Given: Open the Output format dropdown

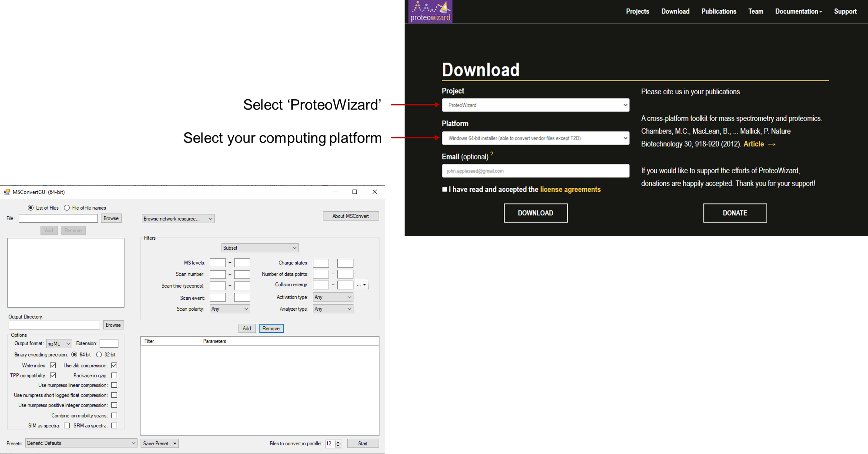Looking at the screenshot, I should pos(59,343).
